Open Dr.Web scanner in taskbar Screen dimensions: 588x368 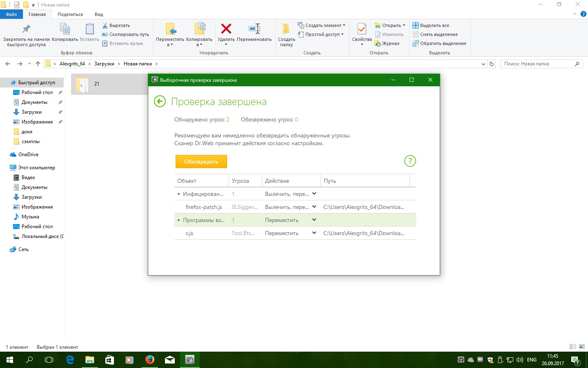click(x=189, y=360)
